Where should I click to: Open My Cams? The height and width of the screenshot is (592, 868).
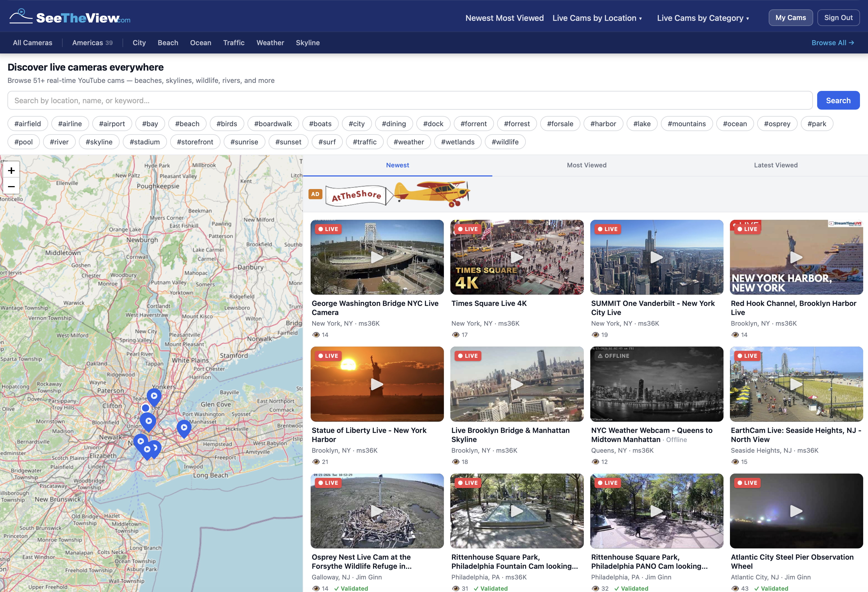click(790, 18)
